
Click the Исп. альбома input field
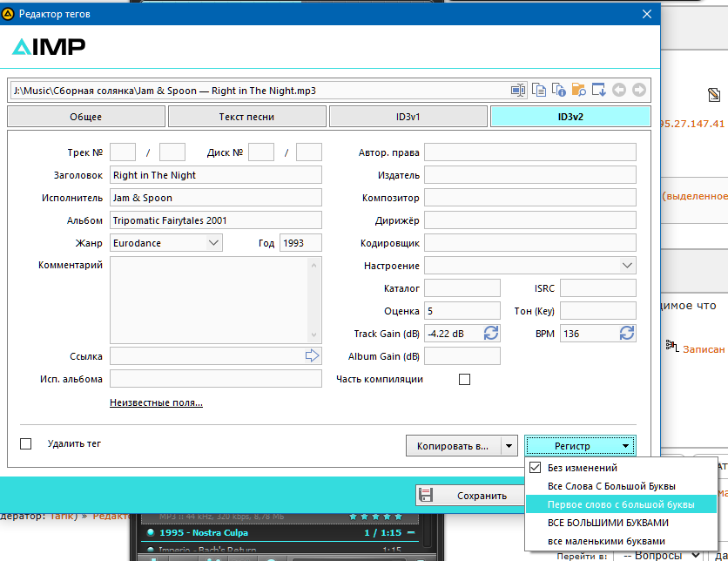pos(216,379)
